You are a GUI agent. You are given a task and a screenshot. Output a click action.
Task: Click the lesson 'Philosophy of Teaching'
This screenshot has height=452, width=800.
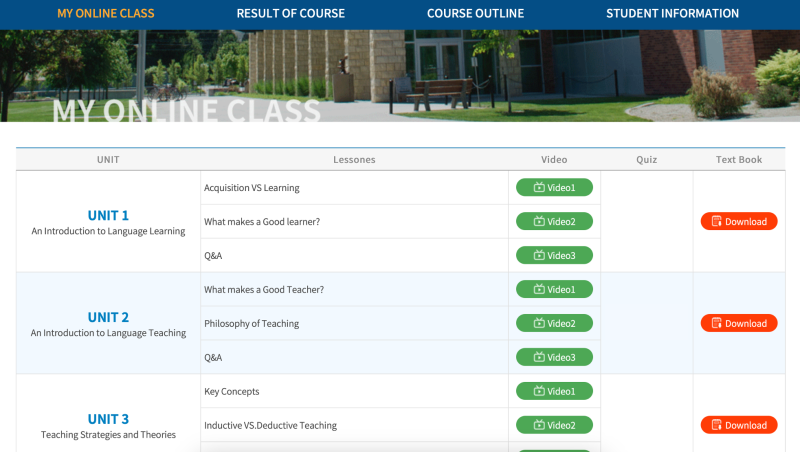pos(252,323)
